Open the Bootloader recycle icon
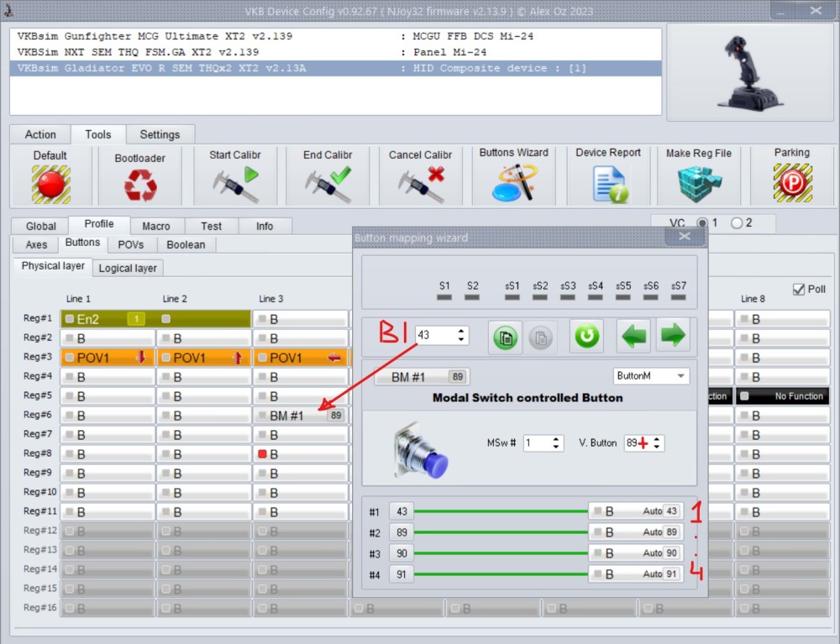 (x=140, y=186)
